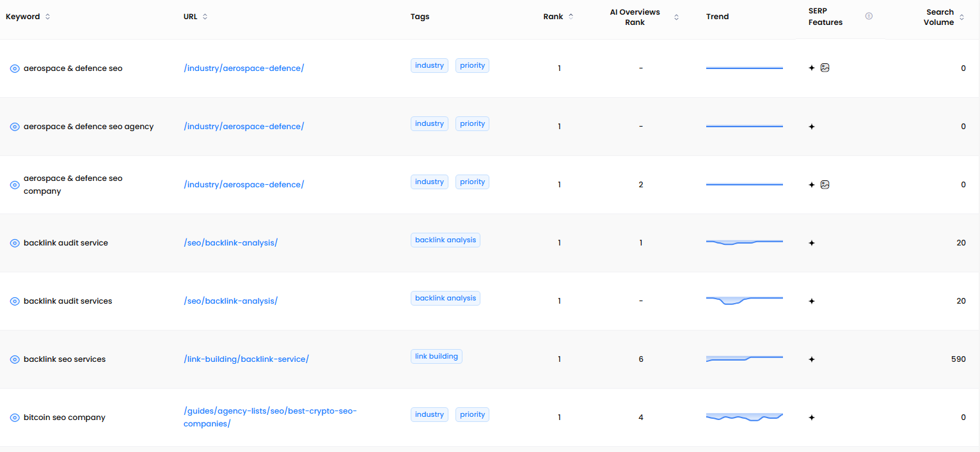
Task: Toggle eye icon for bitcoin seo company
Action: coord(15,417)
